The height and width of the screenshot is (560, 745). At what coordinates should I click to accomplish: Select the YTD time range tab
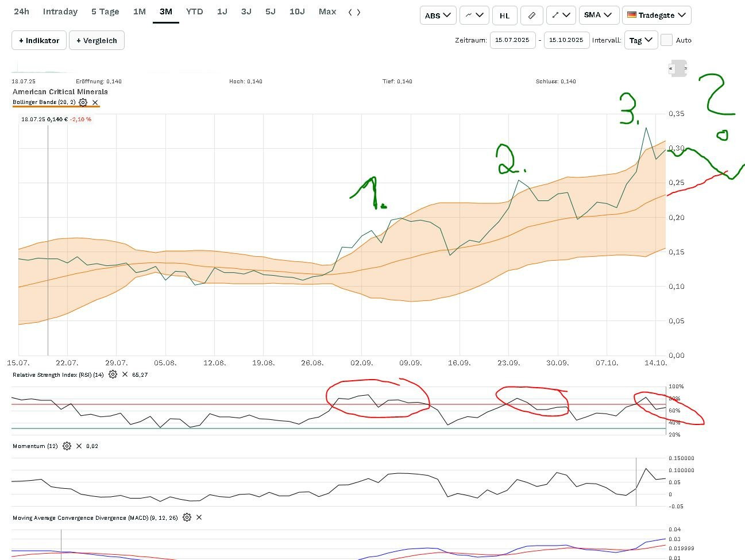(194, 11)
